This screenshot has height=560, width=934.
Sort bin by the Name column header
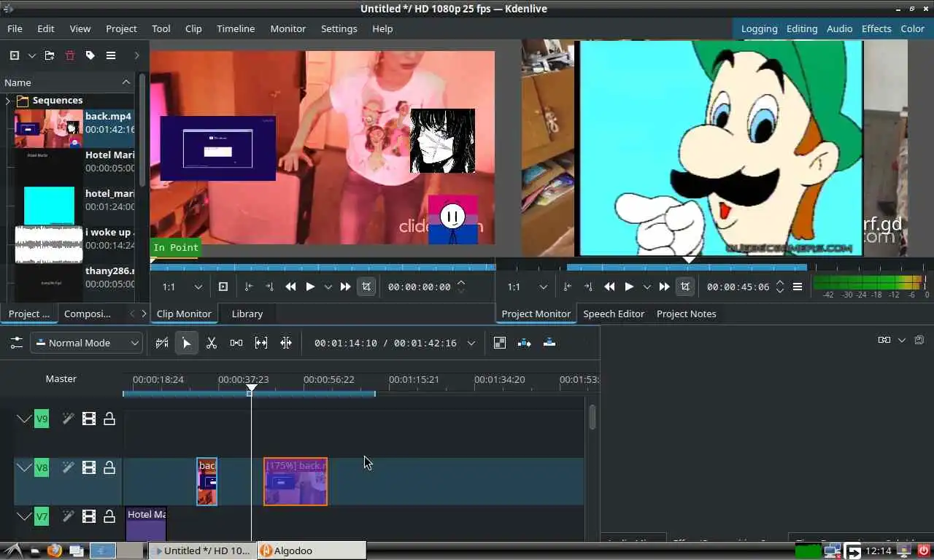coord(67,82)
